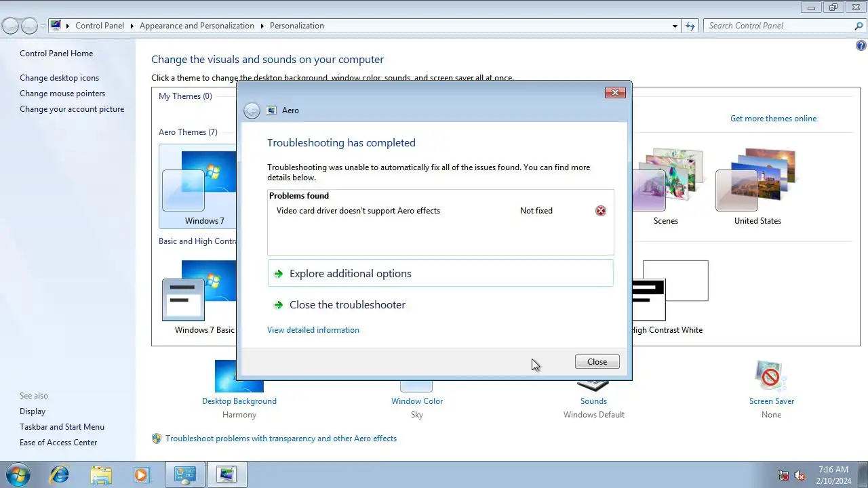Viewport: 868px width, 488px height.
Task: Click the Screen Saver link text
Action: click(x=771, y=401)
